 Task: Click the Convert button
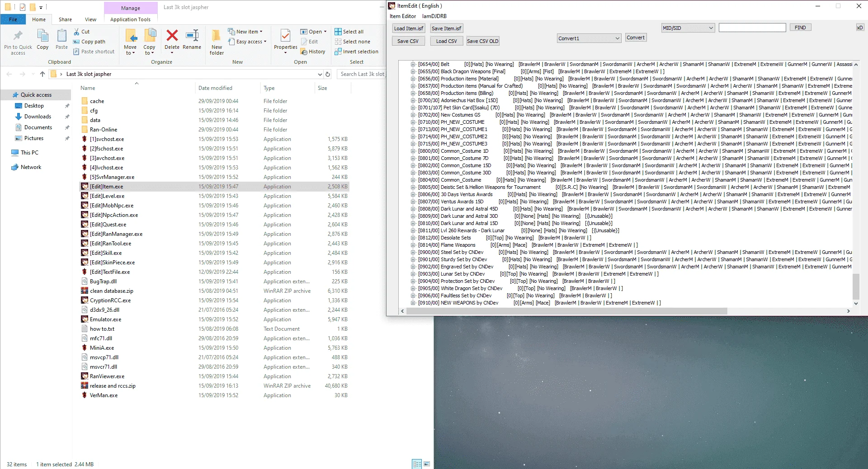pyautogui.click(x=636, y=38)
